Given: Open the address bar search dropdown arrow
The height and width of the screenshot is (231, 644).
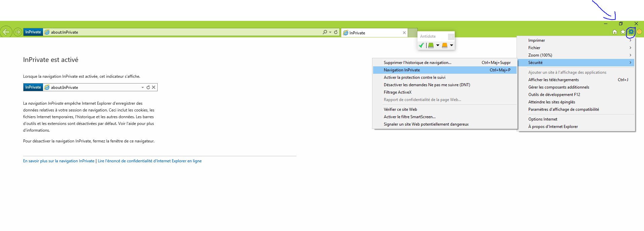Looking at the screenshot, I should 330,32.
